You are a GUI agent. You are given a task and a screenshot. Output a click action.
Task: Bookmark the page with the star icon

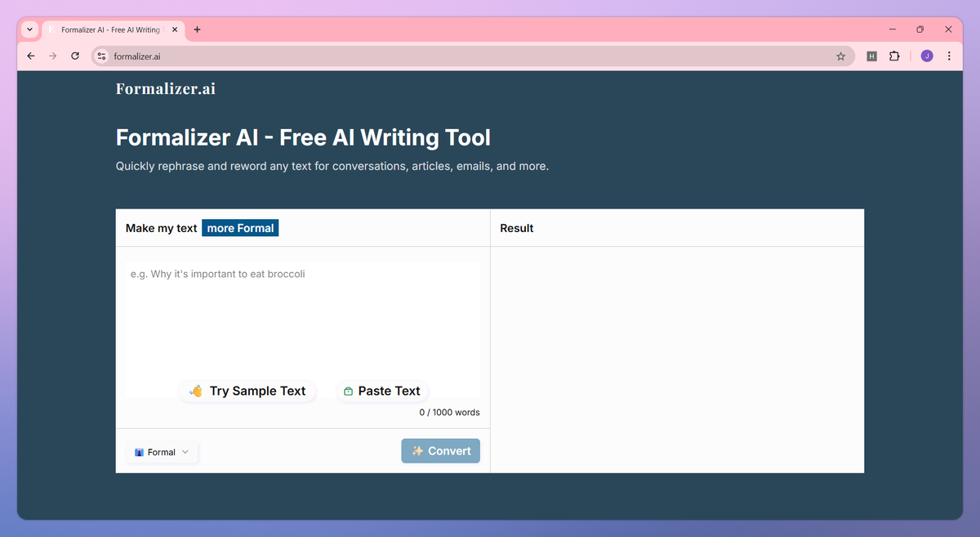point(840,56)
